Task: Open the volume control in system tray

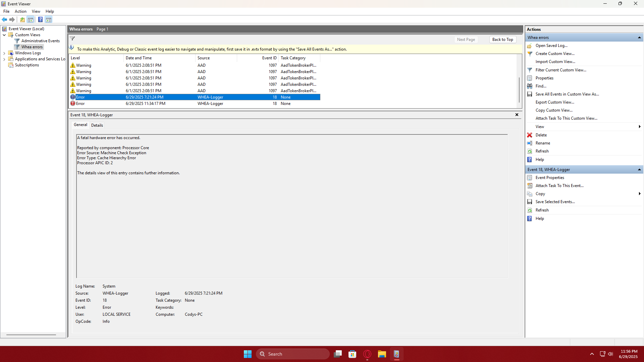Action: [610, 354]
